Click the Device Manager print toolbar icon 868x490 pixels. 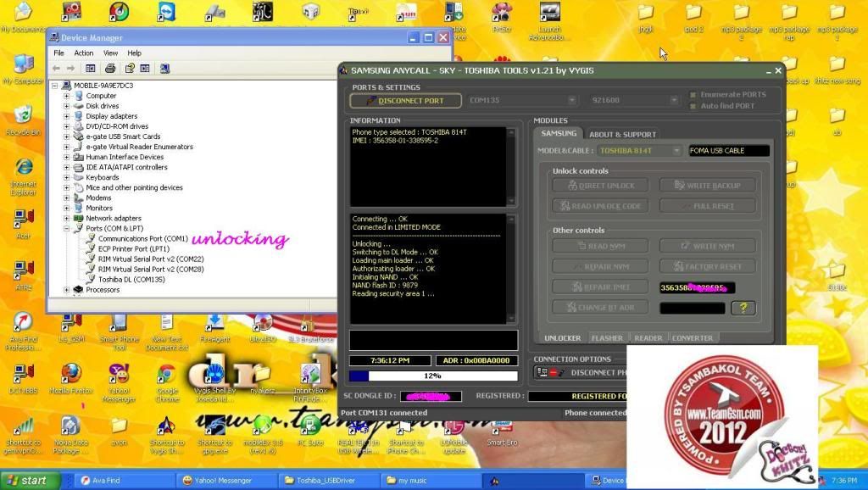coord(110,68)
